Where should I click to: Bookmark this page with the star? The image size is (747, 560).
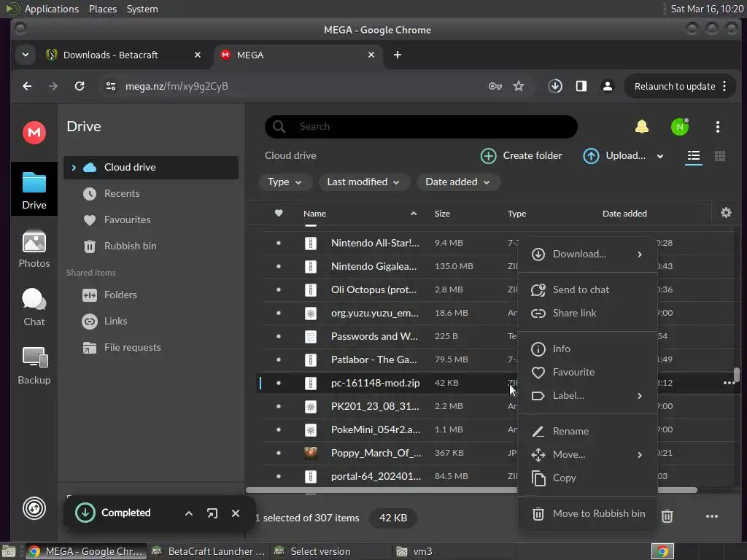[x=519, y=86]
